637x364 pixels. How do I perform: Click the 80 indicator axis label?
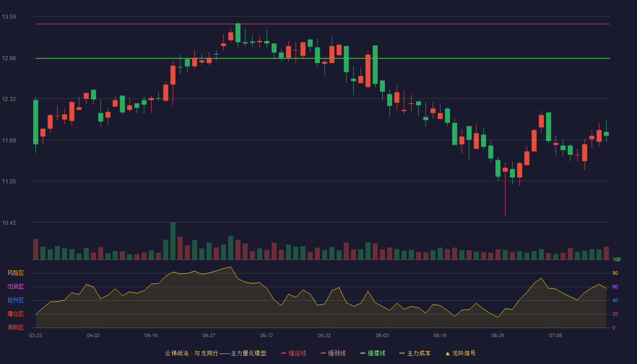click(x=615, y=273)
